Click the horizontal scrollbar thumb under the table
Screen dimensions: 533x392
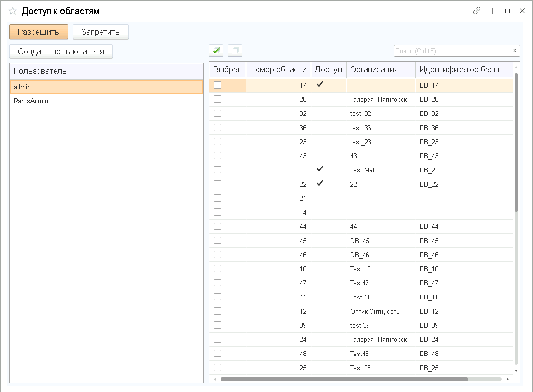(x=344, y=379)
